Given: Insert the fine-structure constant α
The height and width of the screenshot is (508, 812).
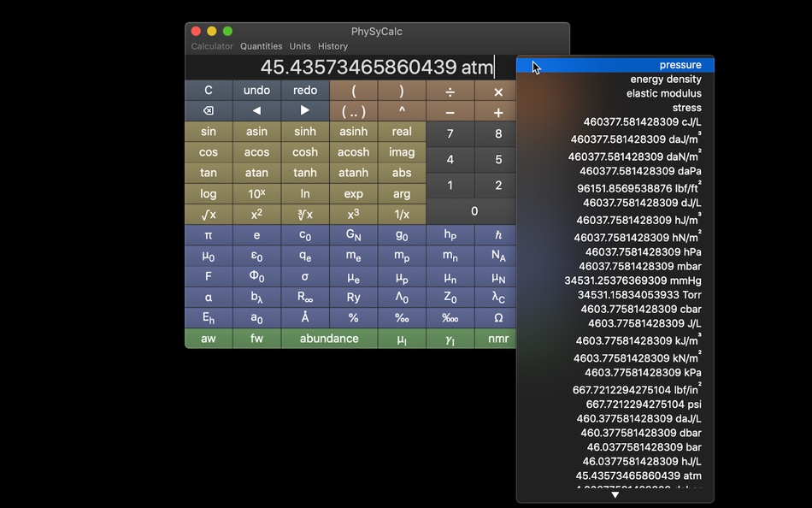Looking at the screenshot, I should coord(209,297).
